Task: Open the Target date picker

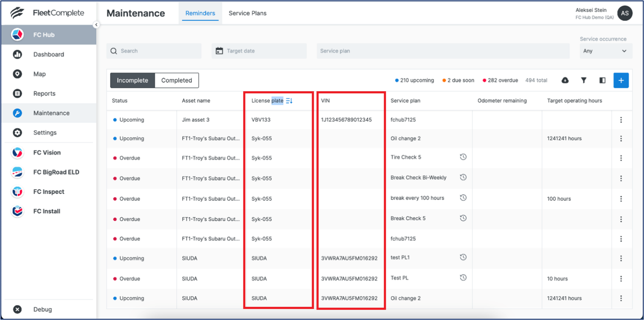Action: tap(259, 51)
